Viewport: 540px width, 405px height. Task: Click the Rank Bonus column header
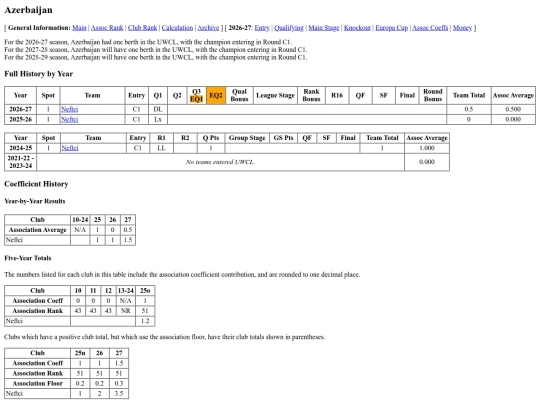click(x=311, y=95)
